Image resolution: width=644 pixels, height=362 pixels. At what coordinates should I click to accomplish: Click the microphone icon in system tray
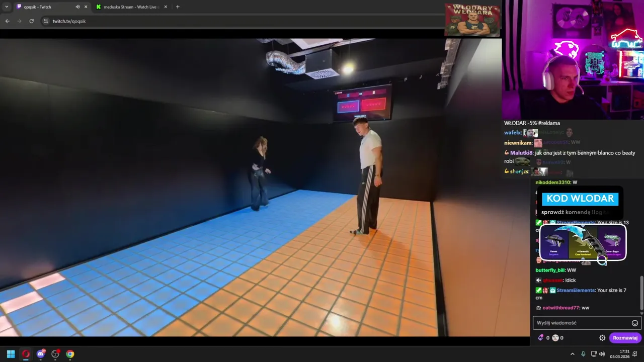pos(583,354)
